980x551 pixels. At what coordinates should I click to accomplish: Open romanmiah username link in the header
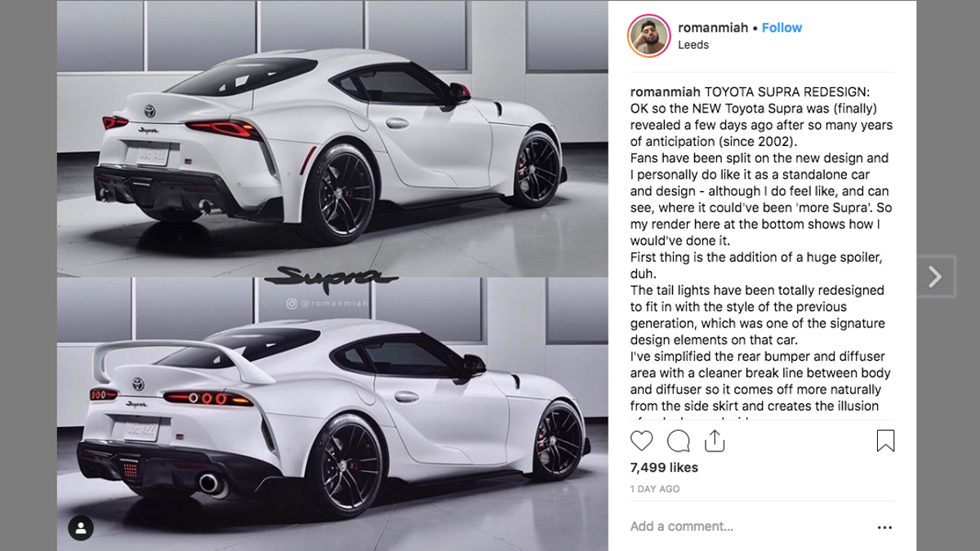[713, 27]
